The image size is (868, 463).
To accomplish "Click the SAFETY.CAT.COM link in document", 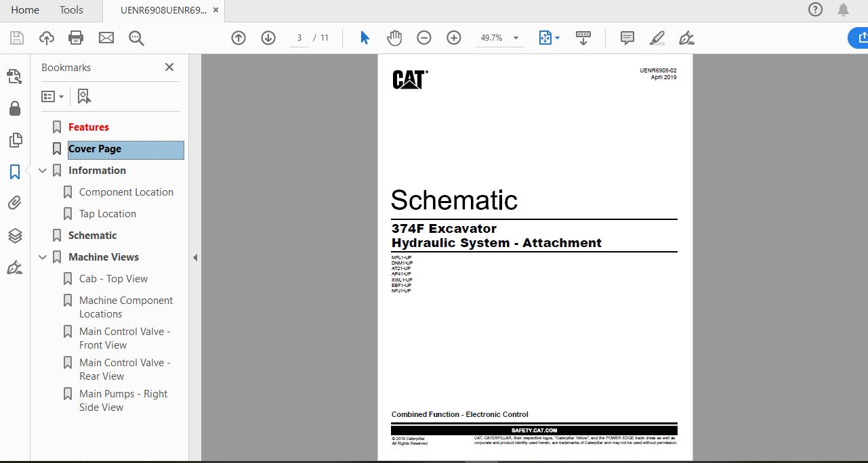I will tap(534, 431).
